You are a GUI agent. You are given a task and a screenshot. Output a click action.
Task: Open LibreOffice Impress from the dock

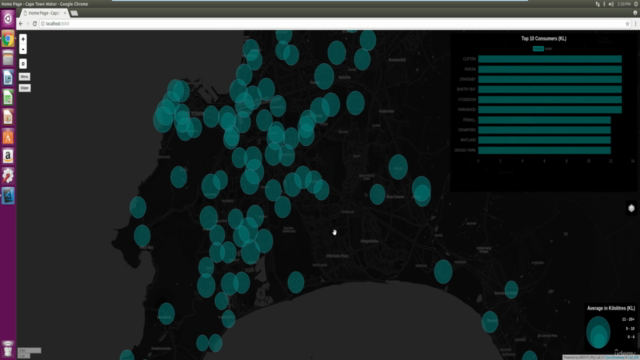point(8,117)
